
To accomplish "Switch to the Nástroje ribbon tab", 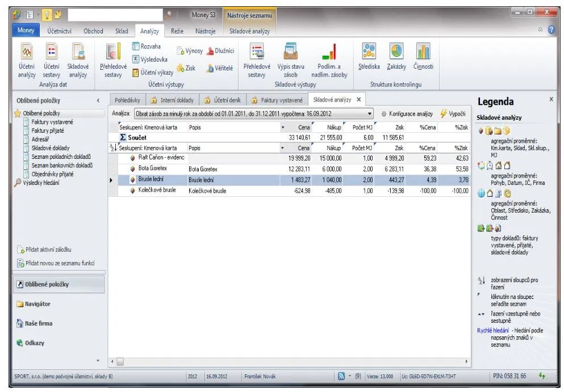I will 206,31.
